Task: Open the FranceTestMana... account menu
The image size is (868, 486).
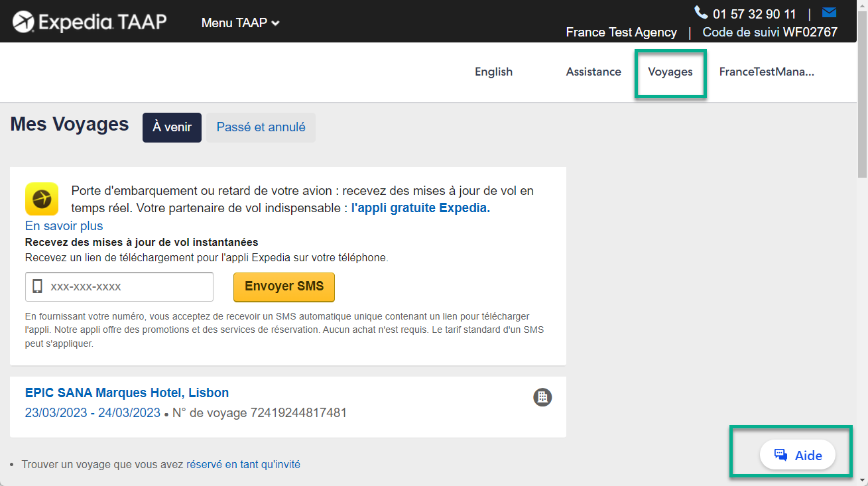Action: point(767,72)
